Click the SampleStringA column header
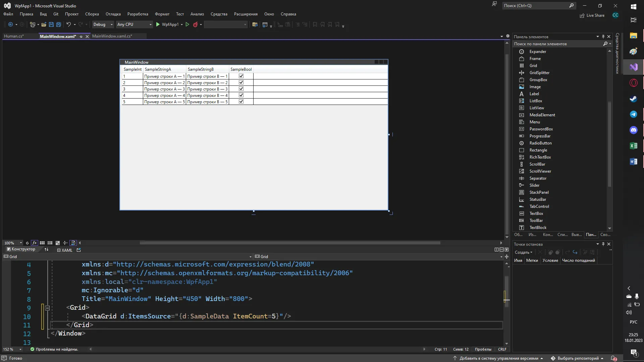Image resolution: width=644 pixels, height=362 pixels. pos(165,69)
